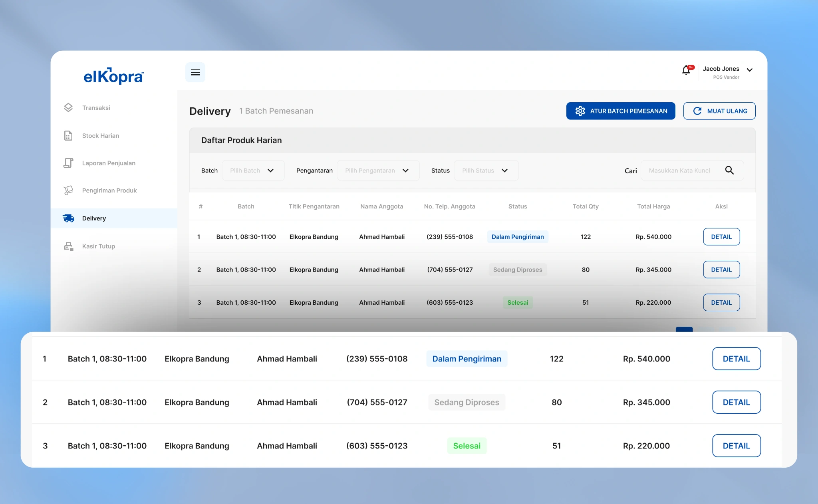Click the 1 Batch Pemesanan subtitle
818x504 pixels.
(x=276, y=111)
